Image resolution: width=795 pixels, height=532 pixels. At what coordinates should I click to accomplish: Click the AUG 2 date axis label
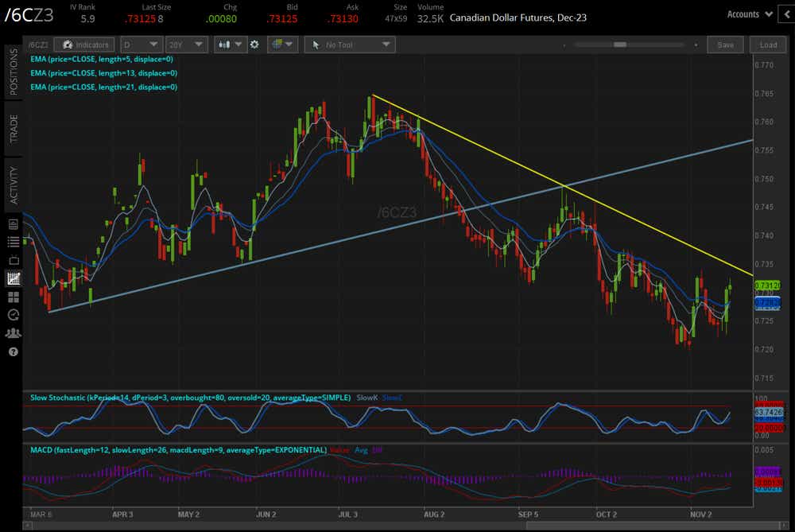[x=434, y=515]
